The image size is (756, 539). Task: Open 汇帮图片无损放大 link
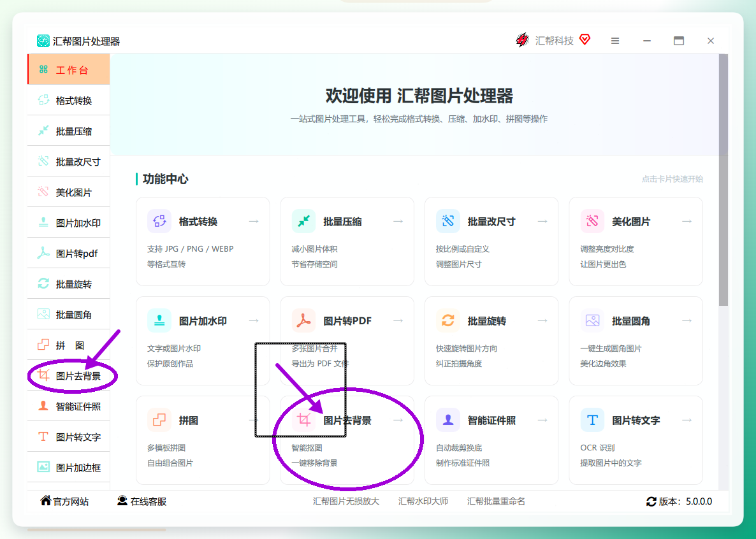point(346,501)
